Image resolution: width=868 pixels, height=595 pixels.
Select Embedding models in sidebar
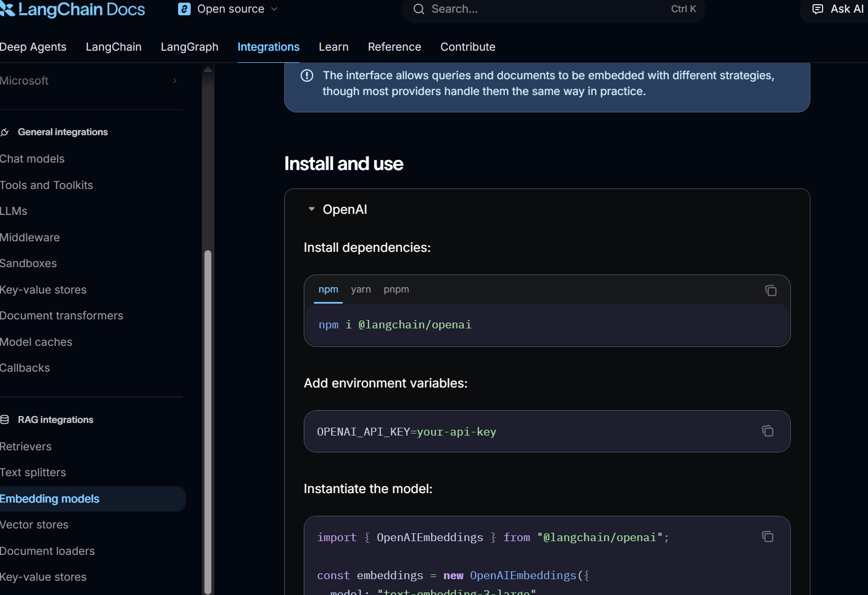[92, 499]
